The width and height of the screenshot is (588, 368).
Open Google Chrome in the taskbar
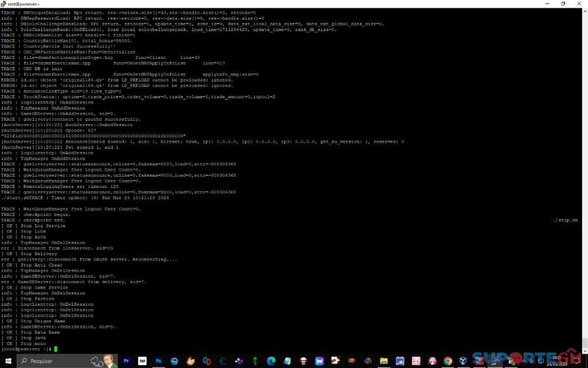tap(448, 361)
